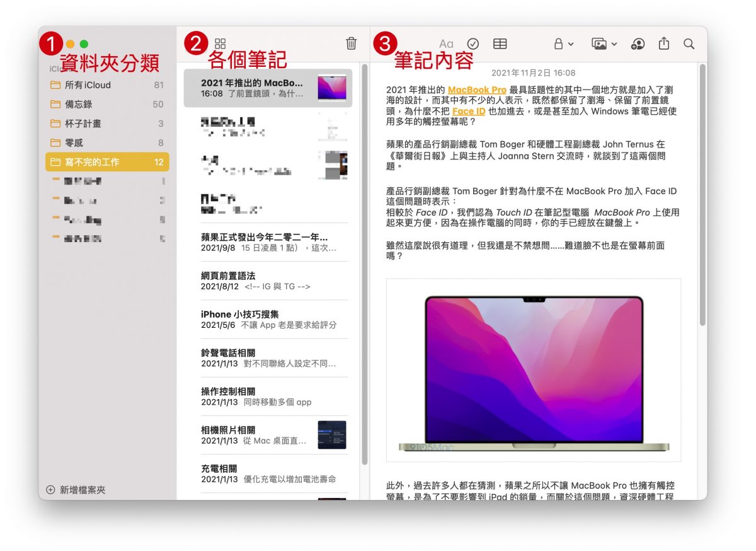Click the 杯子計畫 folder icon

55,124
